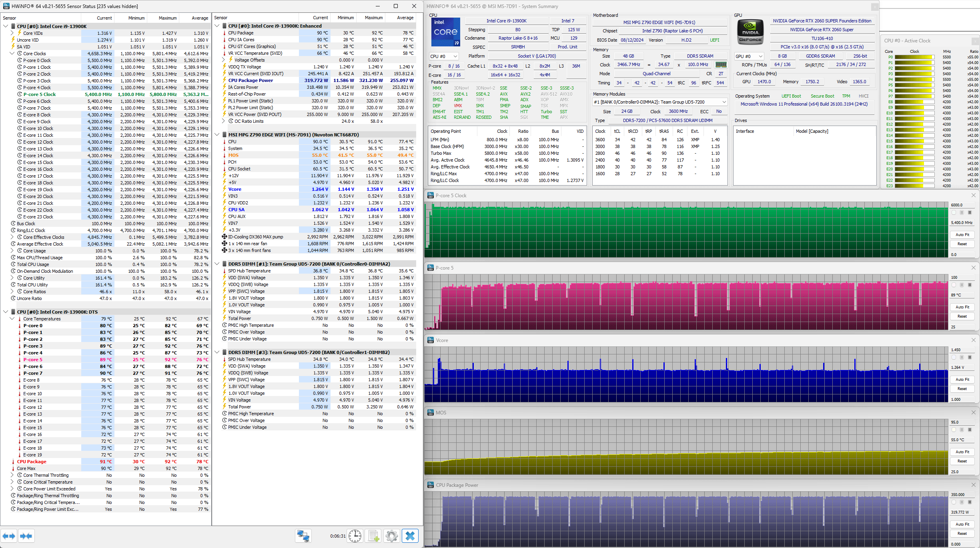
Task: Click the NVIDIA GeForce logo
Action: [750, 32]
